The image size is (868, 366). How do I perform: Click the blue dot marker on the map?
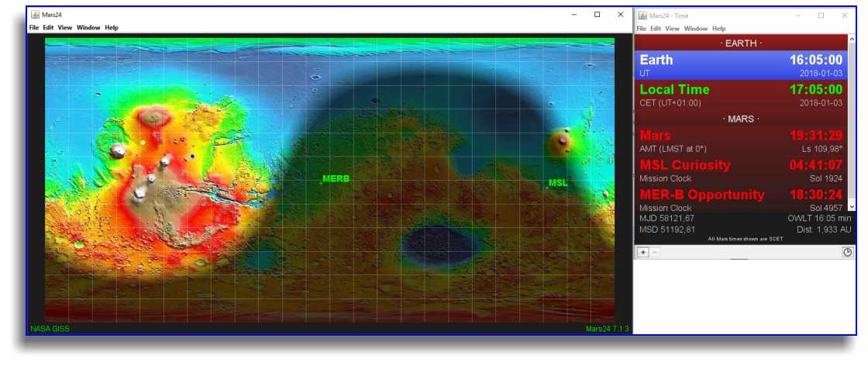(192, 157)
